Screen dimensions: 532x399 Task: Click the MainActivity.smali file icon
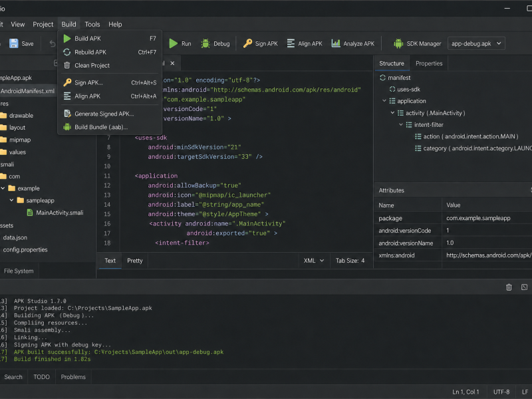(x=30, y=212)
